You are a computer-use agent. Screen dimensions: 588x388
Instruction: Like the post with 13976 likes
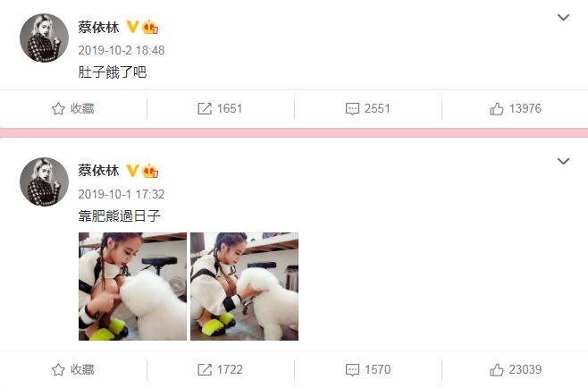[x=496, y=109]
